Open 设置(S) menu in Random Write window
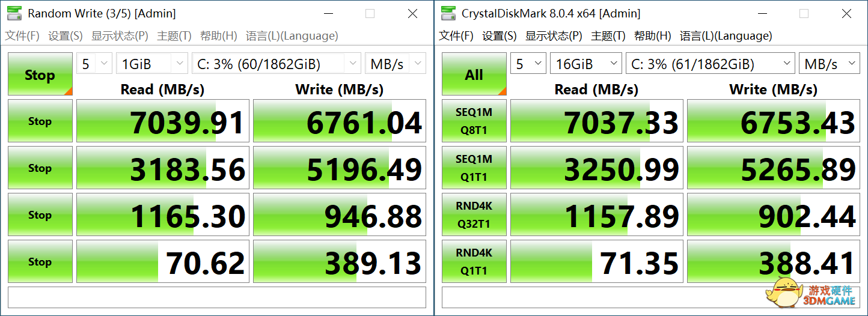The width and height of the screenshot is (868, 316). tap(65, 36)
